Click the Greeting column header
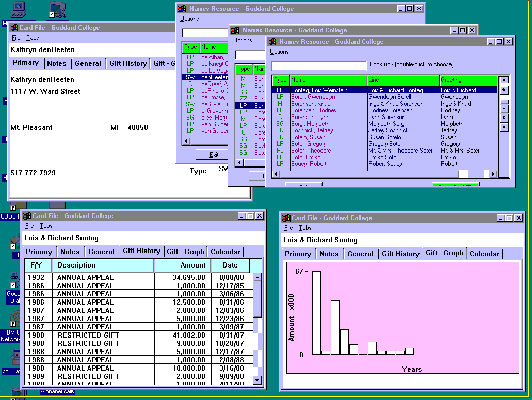Image resolution: width=532 pixels, height=400 pixels. 468,80
